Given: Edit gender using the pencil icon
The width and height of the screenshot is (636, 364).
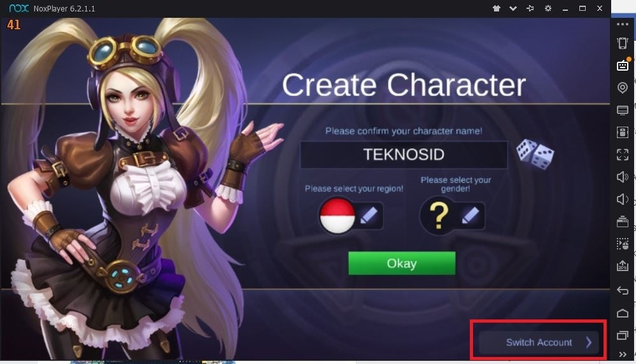Looking at the screenshot, I should click(470, 216).
